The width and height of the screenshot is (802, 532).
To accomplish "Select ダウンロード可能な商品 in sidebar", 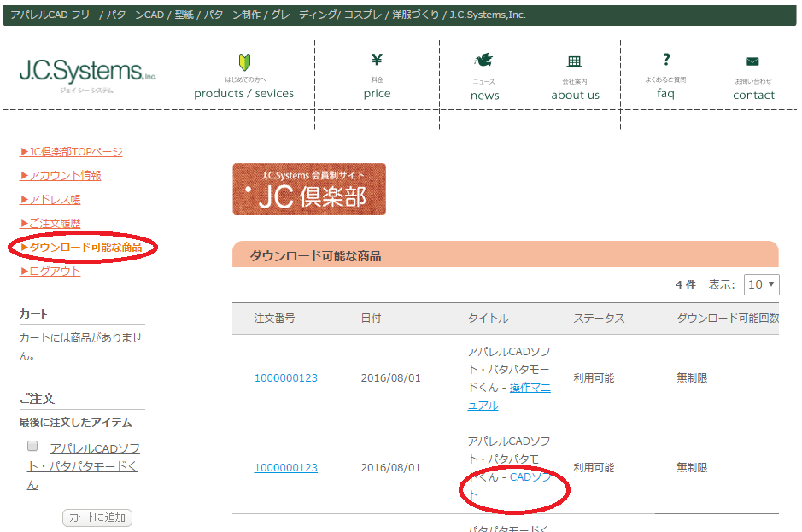I will coord(81,247).
